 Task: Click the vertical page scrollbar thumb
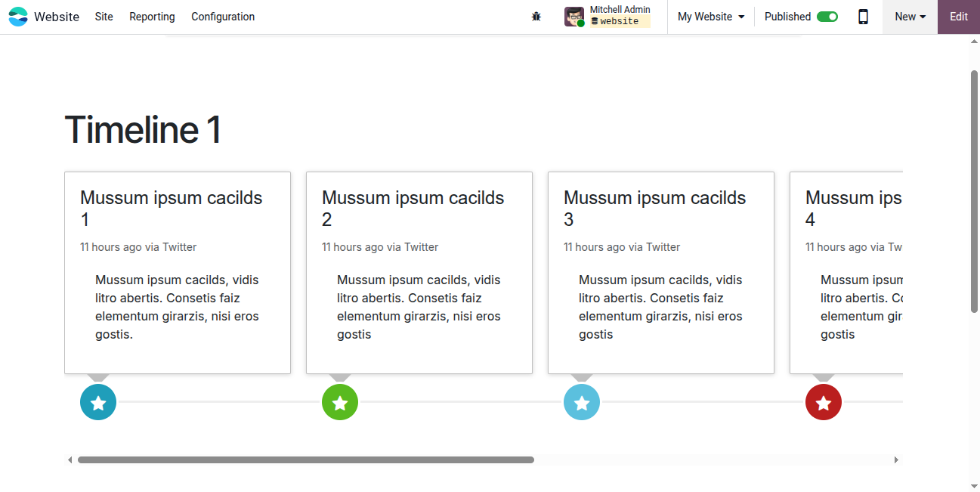click(974, 191)
